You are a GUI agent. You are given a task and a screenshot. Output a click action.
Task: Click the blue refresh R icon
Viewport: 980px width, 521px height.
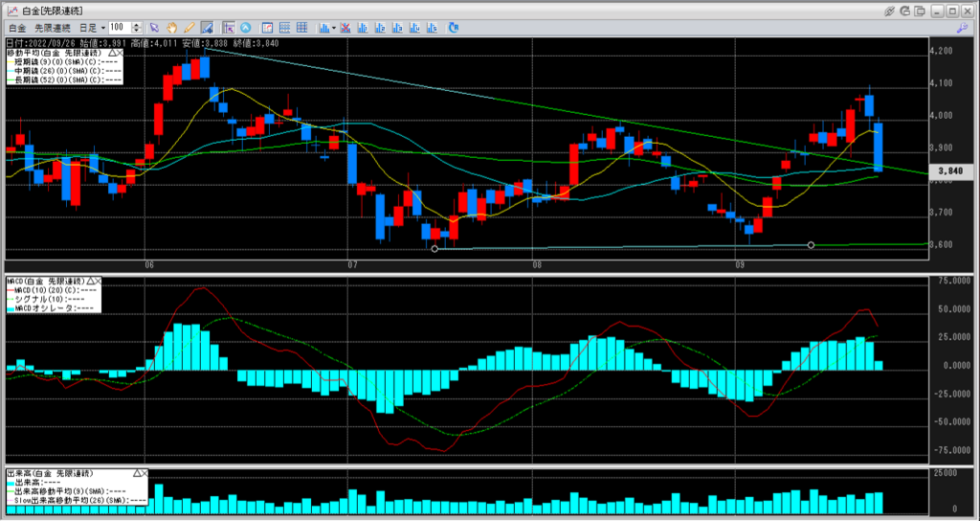pyautogui.click(x=454, y=28)
